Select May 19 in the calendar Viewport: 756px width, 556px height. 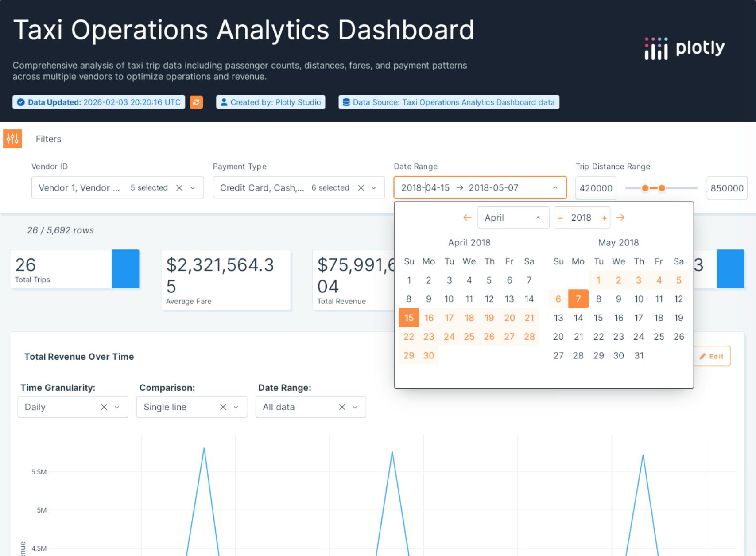tap(678, 318)
